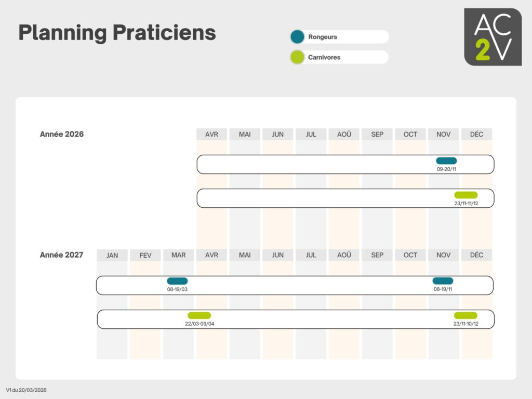This screenshot has height=399, width=532.
Task: Select the 2027 Rongeurs bar above 08-19/11
Action: coord(443,281)
